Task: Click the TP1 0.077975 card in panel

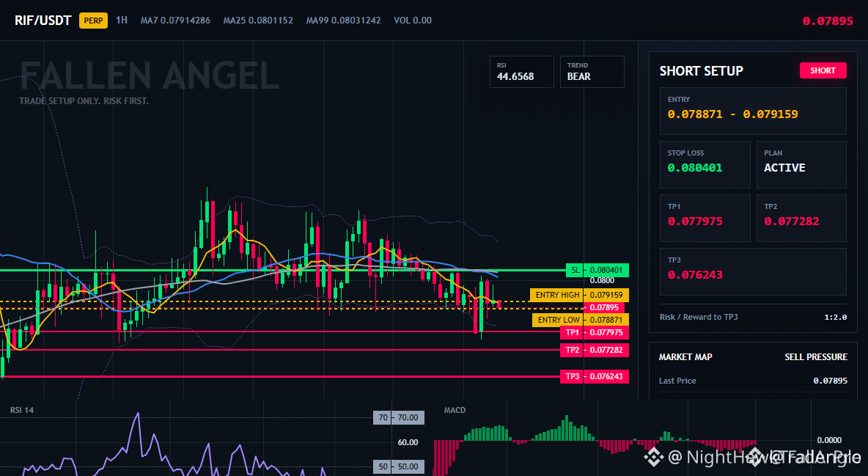Action: (705, 218)
